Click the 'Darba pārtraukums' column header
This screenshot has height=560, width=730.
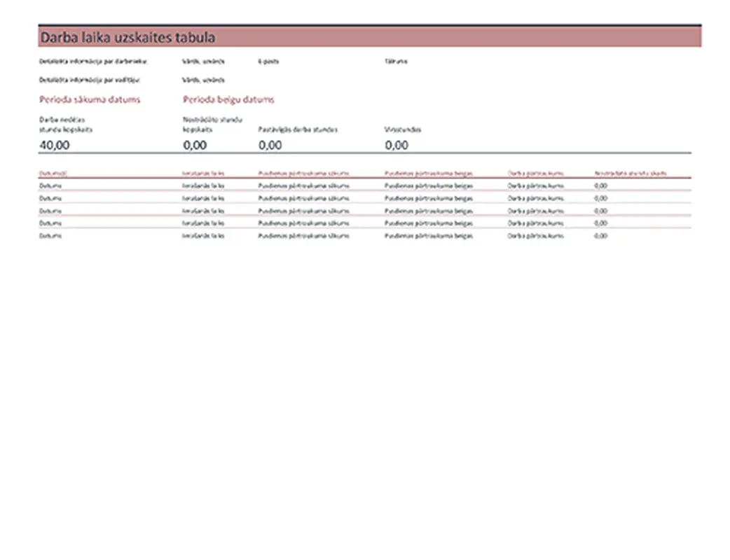(535, 173)
